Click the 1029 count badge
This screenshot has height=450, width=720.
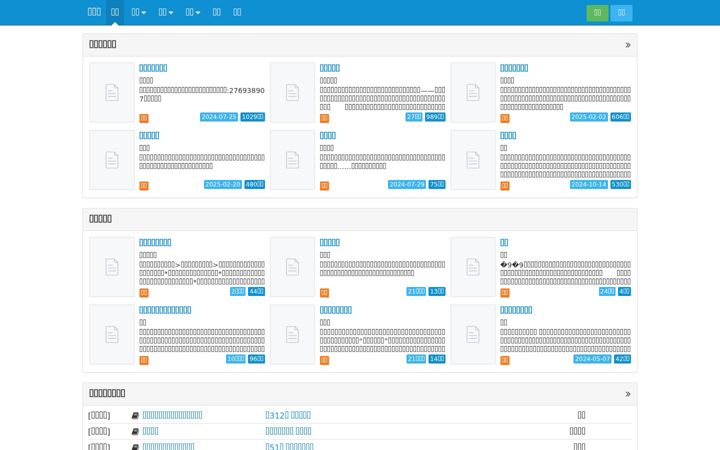point(253,117)
